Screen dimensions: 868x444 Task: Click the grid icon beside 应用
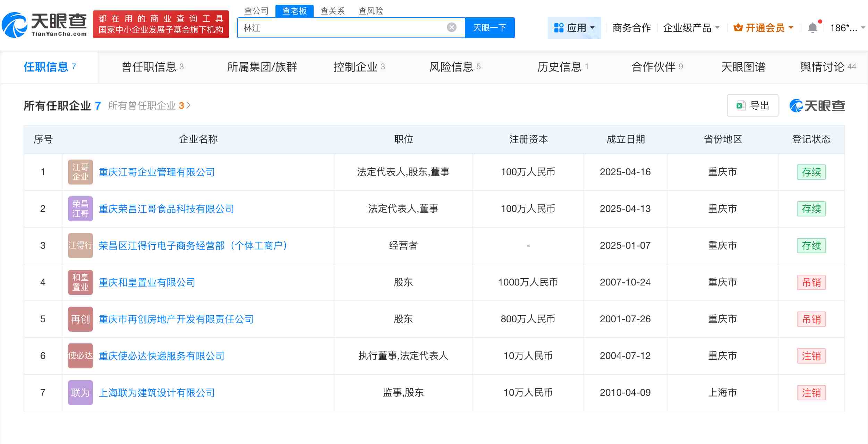pos(558,27)
